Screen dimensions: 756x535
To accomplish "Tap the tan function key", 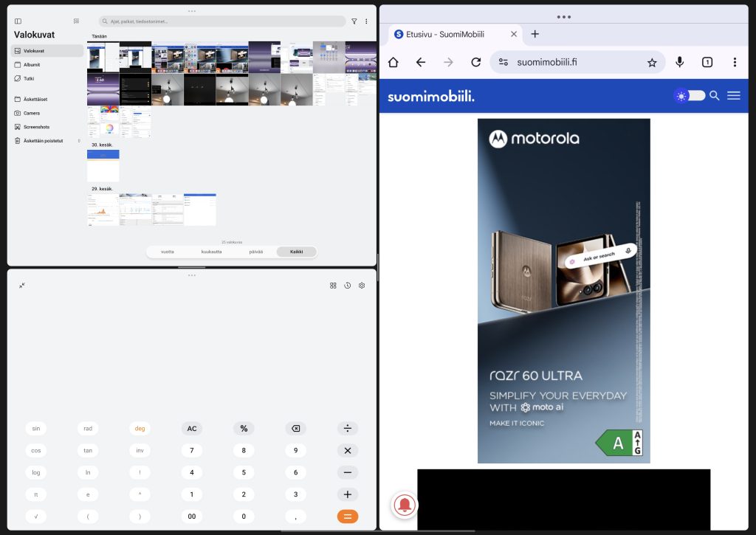I will tap(88, 451).
